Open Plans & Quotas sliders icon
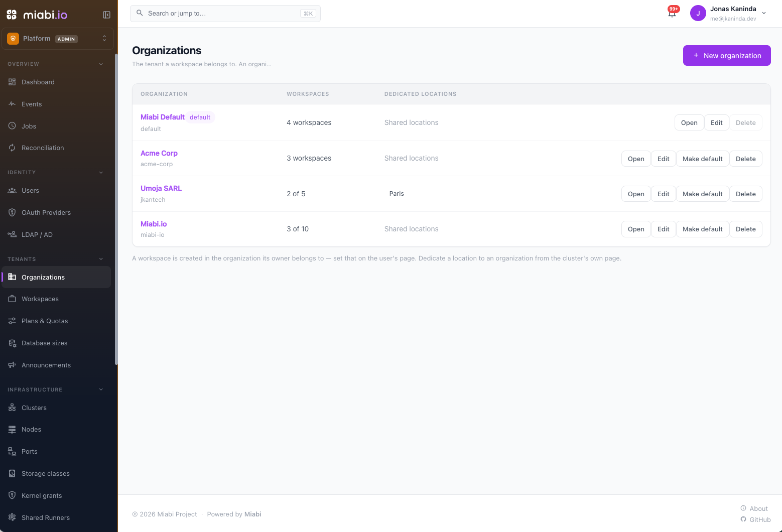782x532 pixels. point(12,321)
